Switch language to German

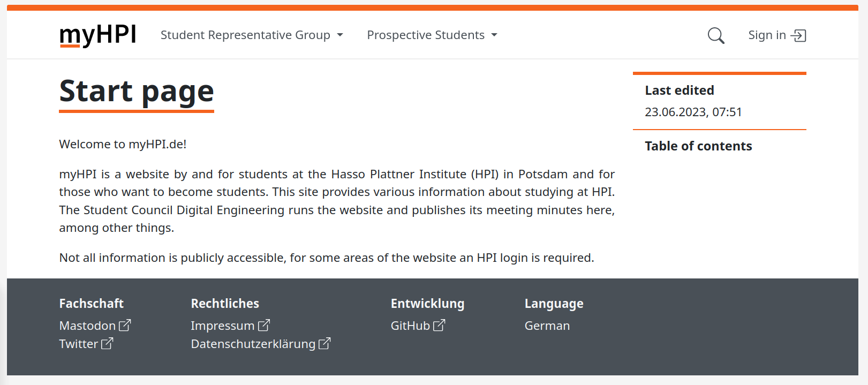[547, 326]
